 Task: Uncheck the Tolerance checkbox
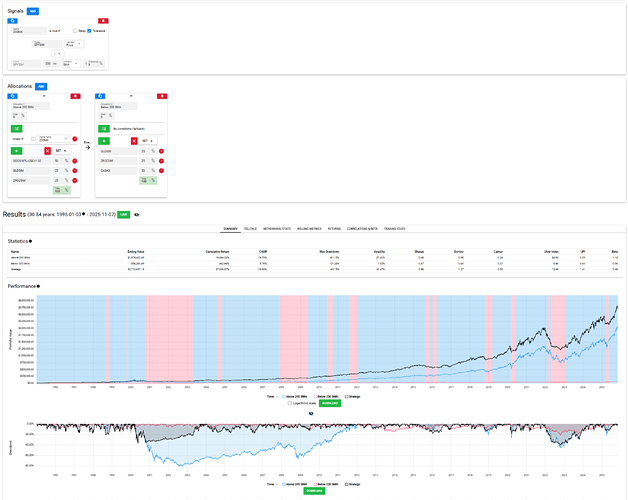point(89,31)
